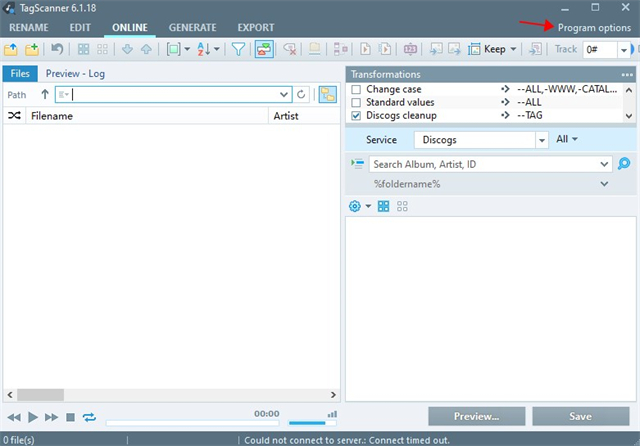640x446 pixels.
Task: Click the filter funnel icon
Action: [x=239, y=48]
